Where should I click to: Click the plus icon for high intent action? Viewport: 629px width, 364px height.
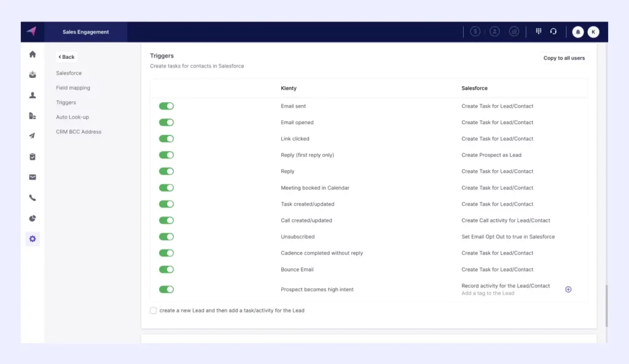click(568, 290)
